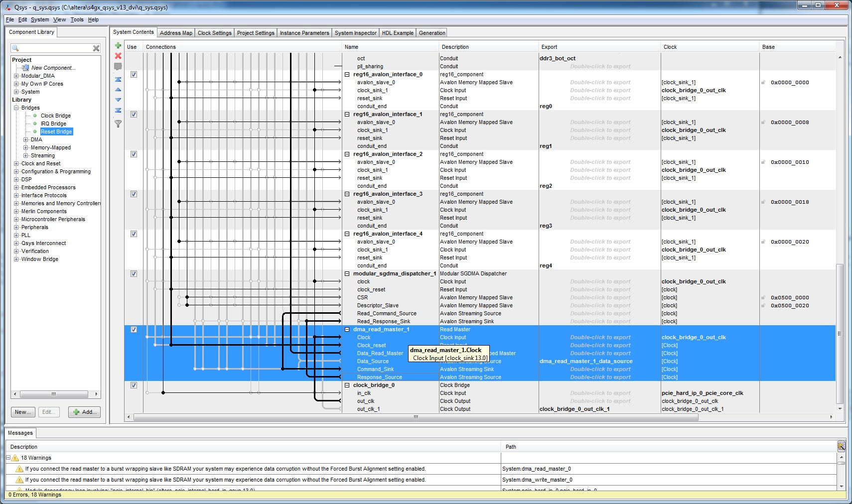This screenshot has width=852, height=504.
Task: Collapse the modular_sgdma_dispatcher_1 component
Action: click(x=347, y=274)
